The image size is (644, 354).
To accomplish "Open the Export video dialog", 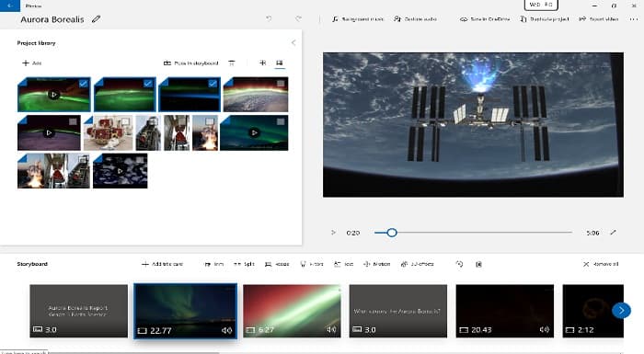I will (x=598, y=19).
